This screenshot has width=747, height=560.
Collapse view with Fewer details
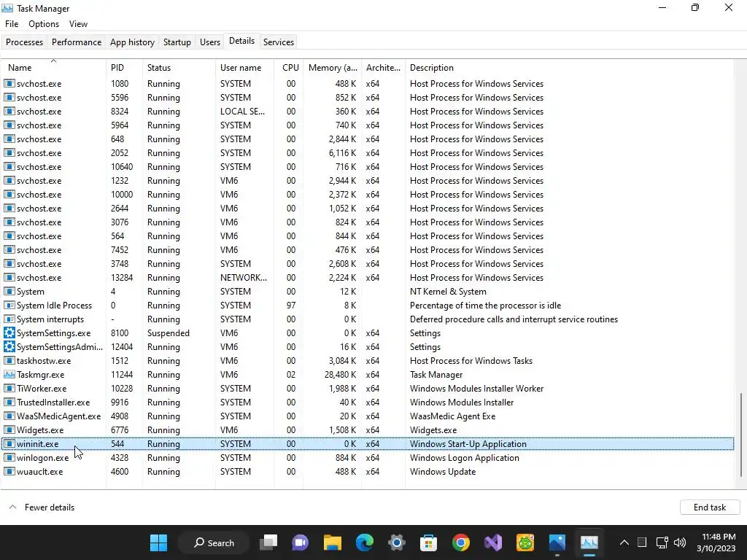point(42,507)
